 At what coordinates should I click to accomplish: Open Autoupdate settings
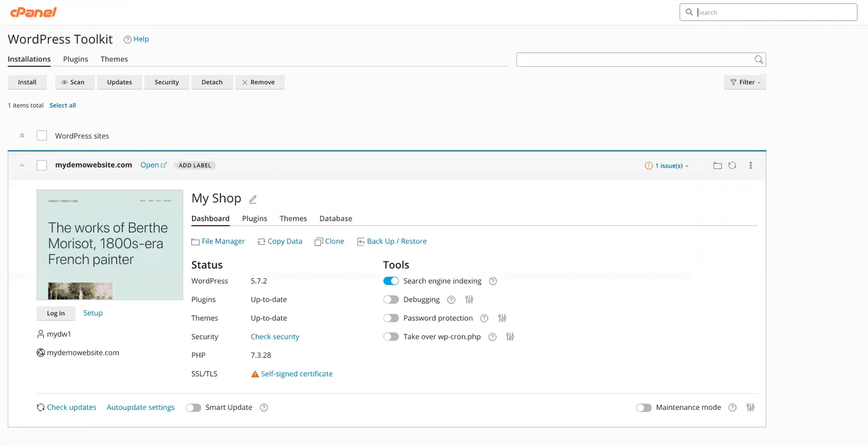click(x=141, y=408)
